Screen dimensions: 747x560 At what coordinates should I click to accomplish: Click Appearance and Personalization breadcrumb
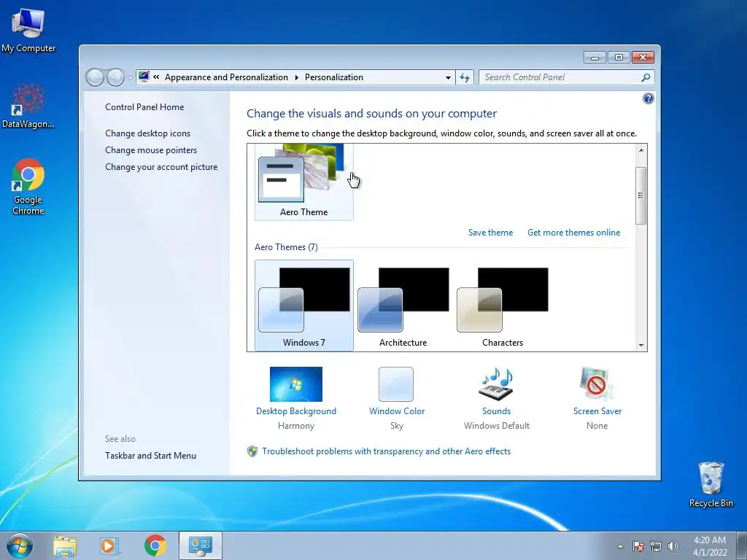[226, 77]
